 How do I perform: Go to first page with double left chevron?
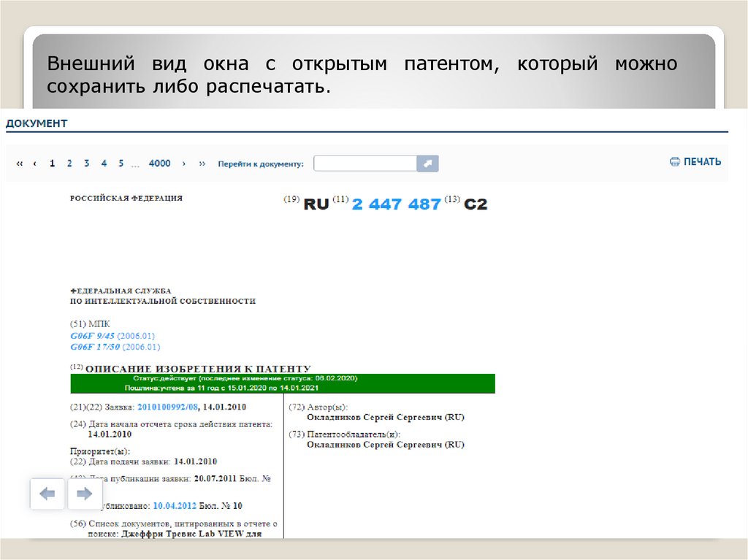20,164
